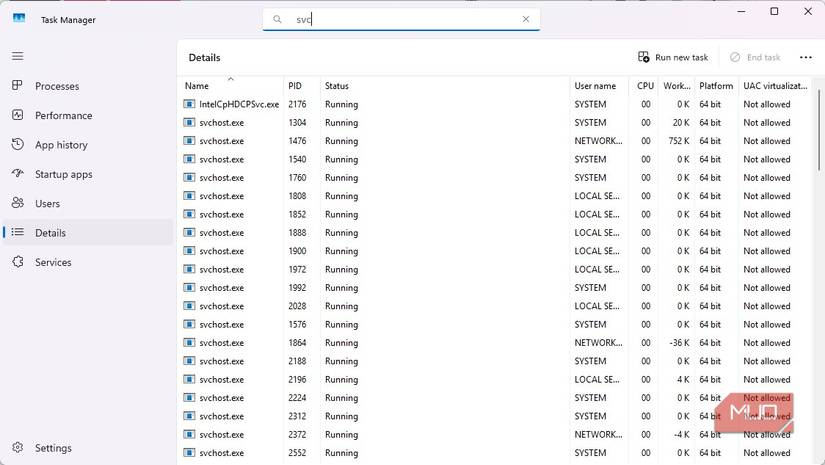
Task: Sort by the Status column header
Action: (x=445, y=85)
